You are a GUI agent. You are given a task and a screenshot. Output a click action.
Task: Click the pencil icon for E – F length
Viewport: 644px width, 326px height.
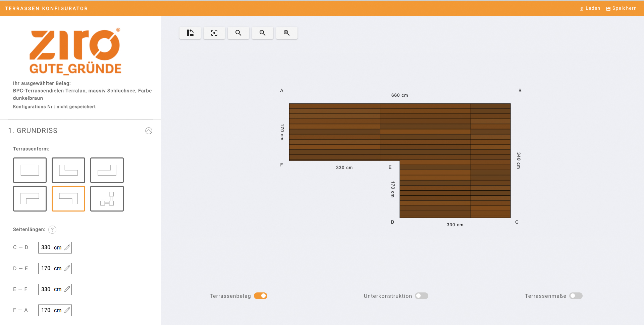click(67, 289)
